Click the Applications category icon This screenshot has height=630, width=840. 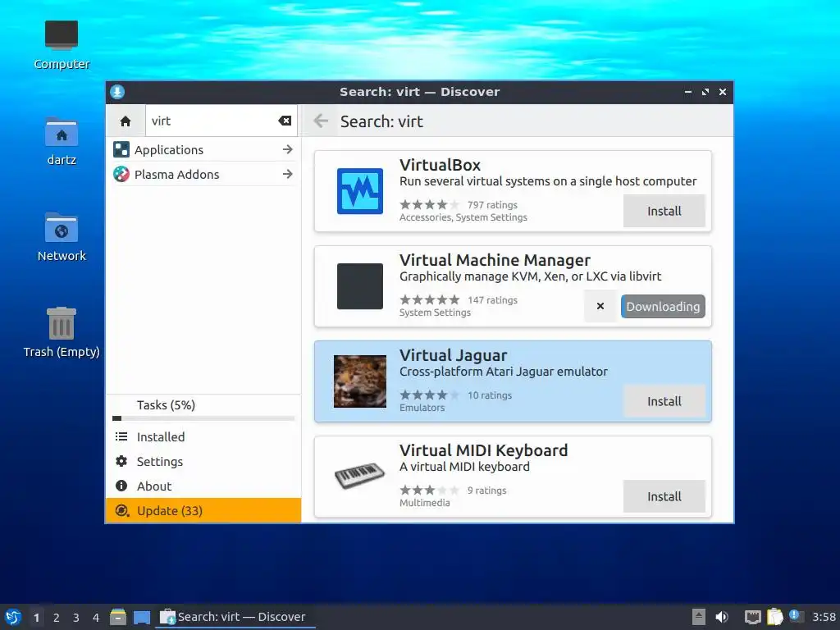121,149
